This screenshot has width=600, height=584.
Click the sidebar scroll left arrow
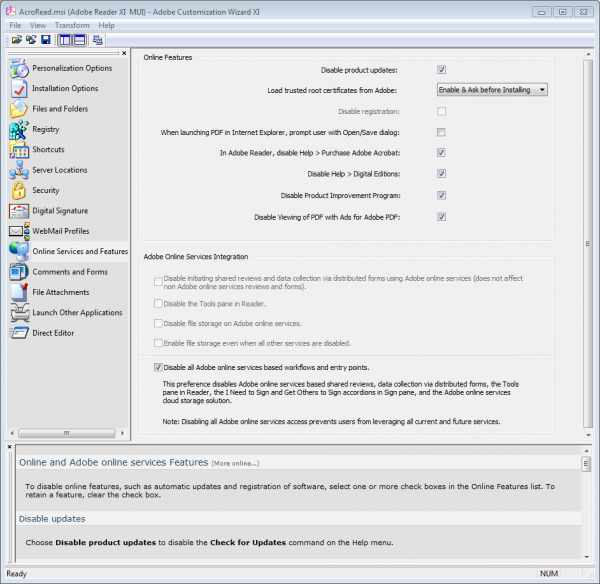point(12,433)
